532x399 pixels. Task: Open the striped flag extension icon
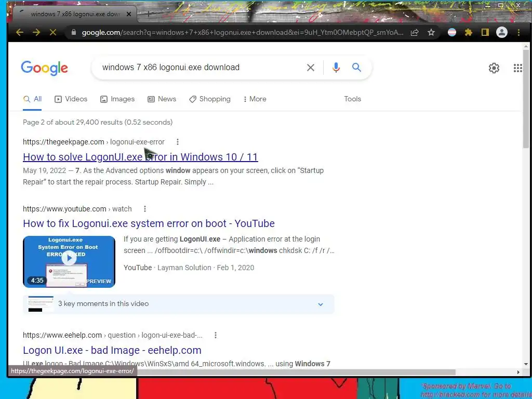click(x=452, y=33)
